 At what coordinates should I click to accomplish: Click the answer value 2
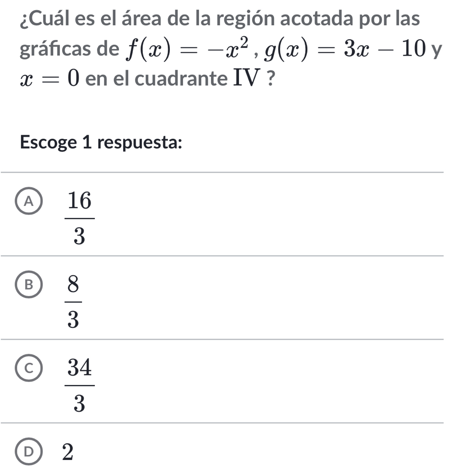point(67,452)
